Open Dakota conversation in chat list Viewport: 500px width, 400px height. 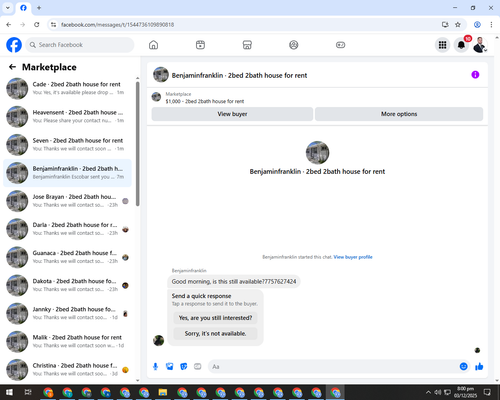pos(67,285)
